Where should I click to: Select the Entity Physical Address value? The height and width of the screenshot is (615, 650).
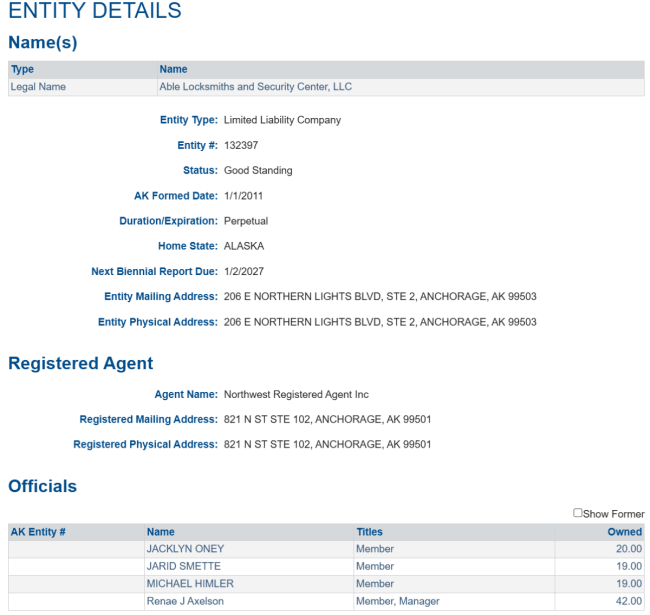tap(380, 322)
